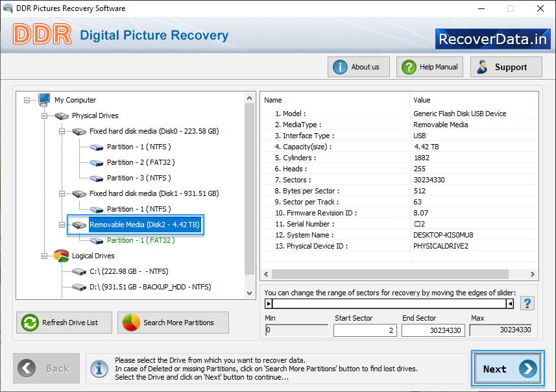556x392 pixels.
Task: Click details table scroll left arrow
Action: pos(266,275)
